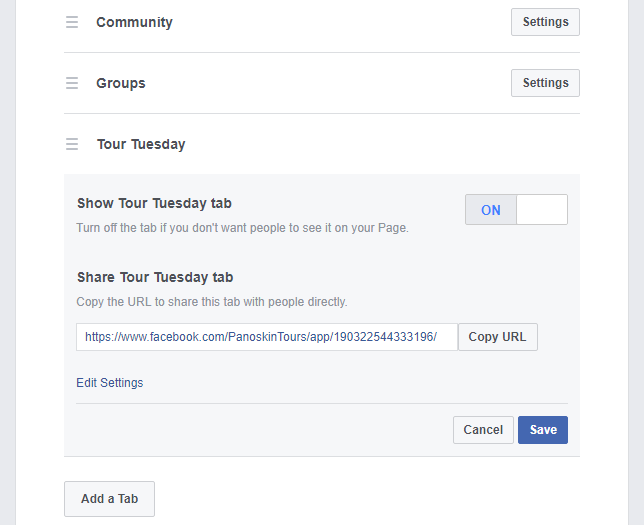Viewport: 644px width, 525px height.
Task: Select the Tour Tuesday URL text field
Action: pos(267,337)
